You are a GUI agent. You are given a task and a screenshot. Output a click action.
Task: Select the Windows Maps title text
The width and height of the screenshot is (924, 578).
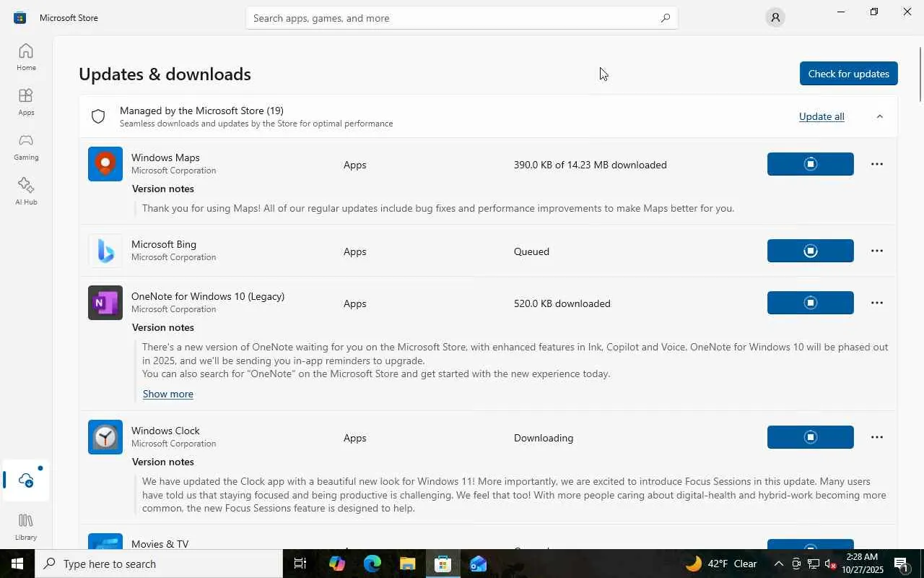[x=165, y=158]
